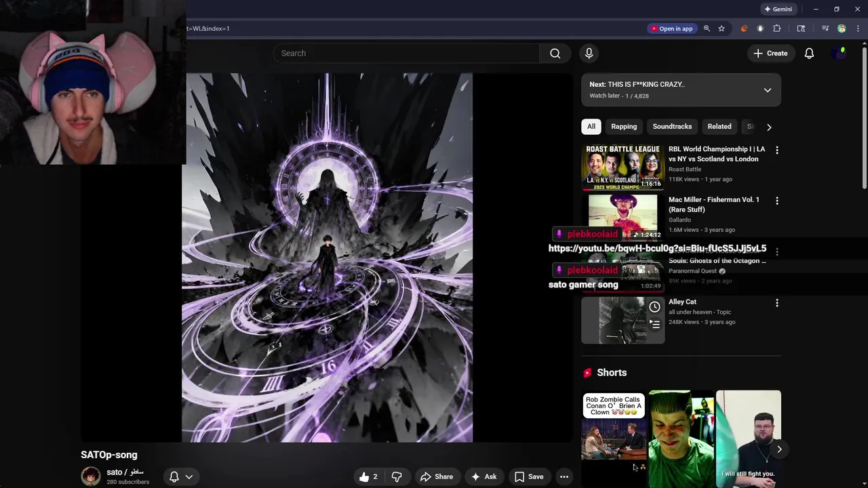Open the orange extension icon in toolbar

744,28
